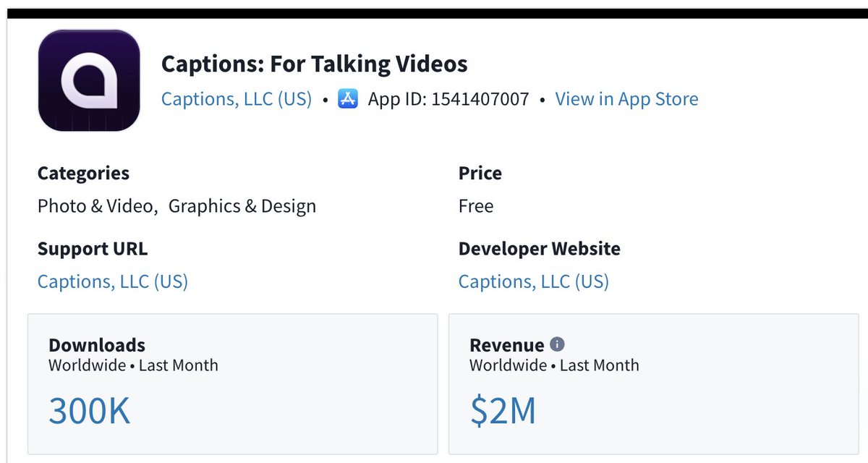Screen dimensions: 868x463
Task: Click the Revenue info icon
Action: coord(557,344)
